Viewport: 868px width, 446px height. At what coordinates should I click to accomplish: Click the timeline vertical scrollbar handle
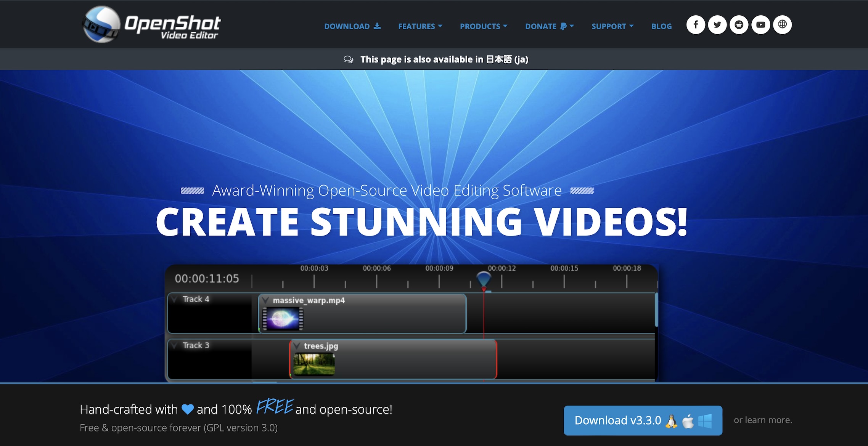(656, 310)
